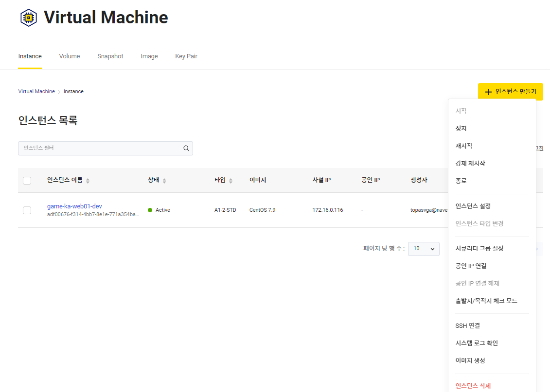Choose SSH 연결 from the menu
Image resolution: width=550 pixels, height=392 pixels.
pos(467,325)
